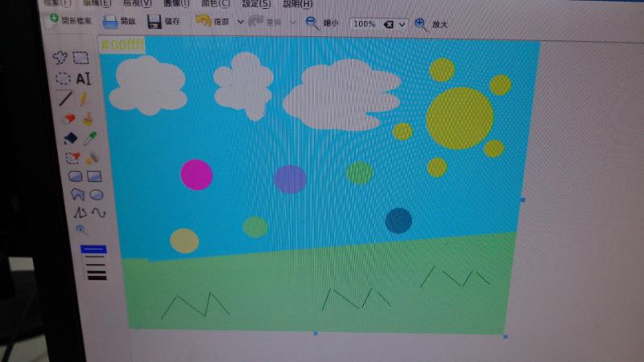The width and height of the screenshot is (644, 362).
Task: Click the Zoom In (放大) button
Action: click(431, 24)
